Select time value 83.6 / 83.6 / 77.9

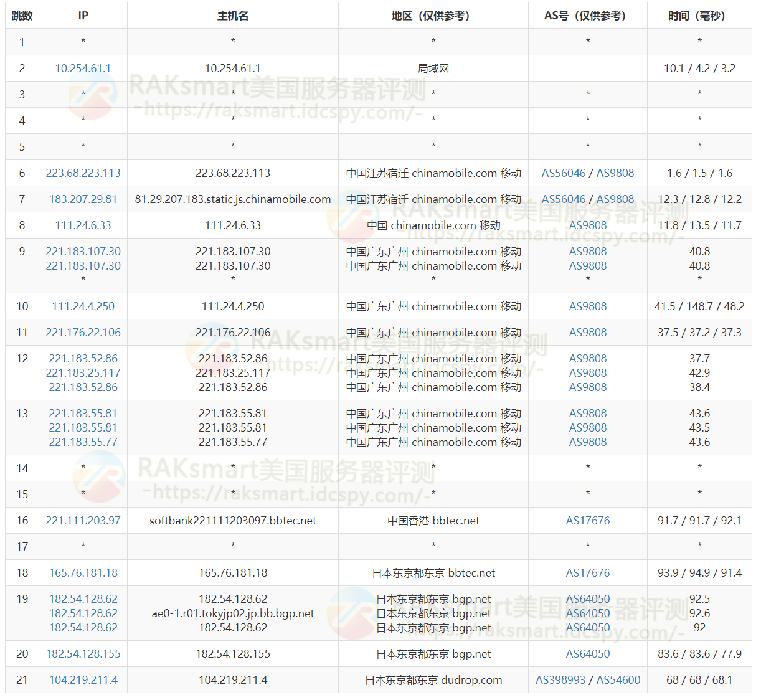[699, 654]
